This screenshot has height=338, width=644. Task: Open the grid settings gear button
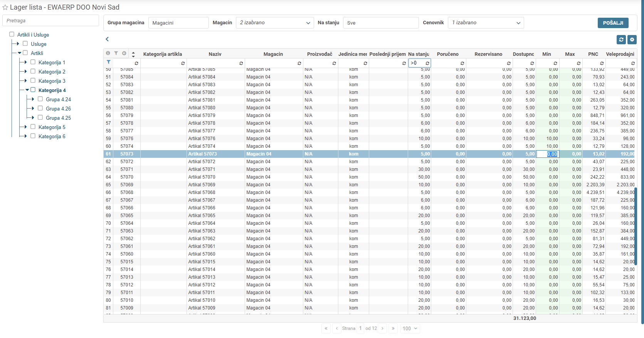pyautogui.click(x=632, y=39)
